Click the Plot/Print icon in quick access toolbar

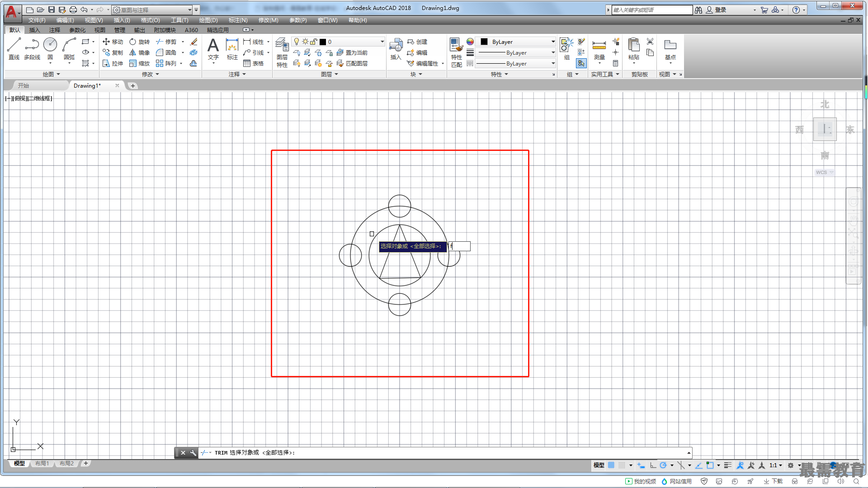point(73,9)
